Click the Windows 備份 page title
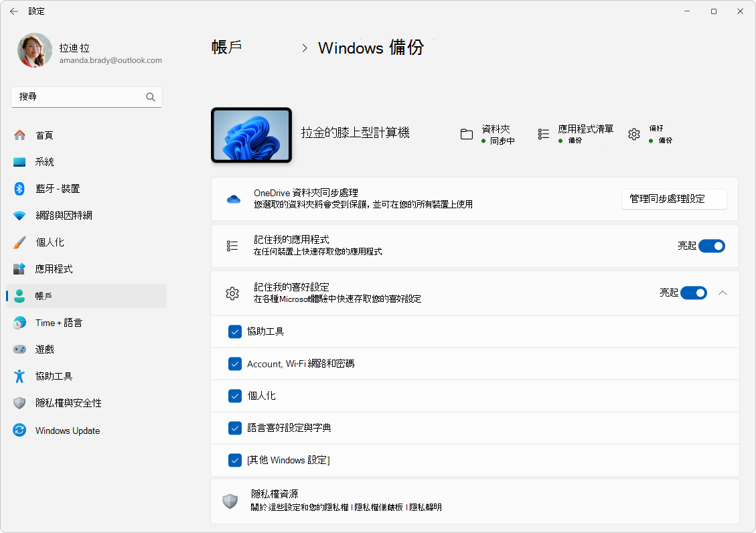 click(x=371, y=48)
